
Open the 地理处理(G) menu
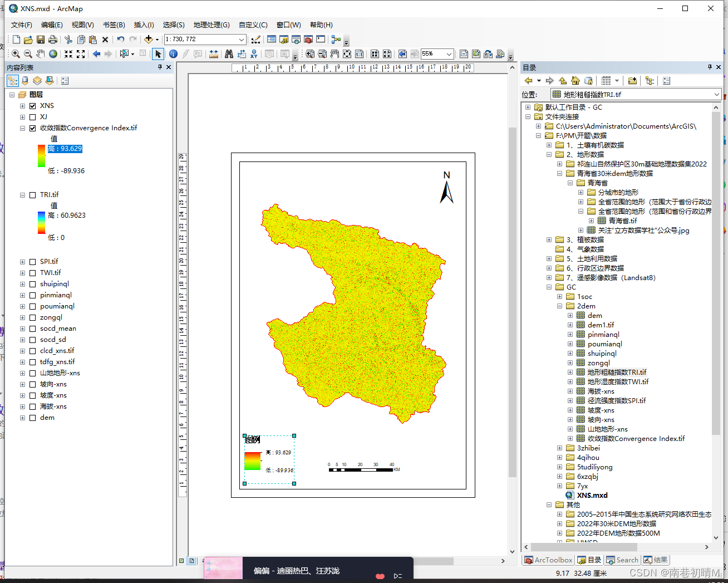(211, 25)
